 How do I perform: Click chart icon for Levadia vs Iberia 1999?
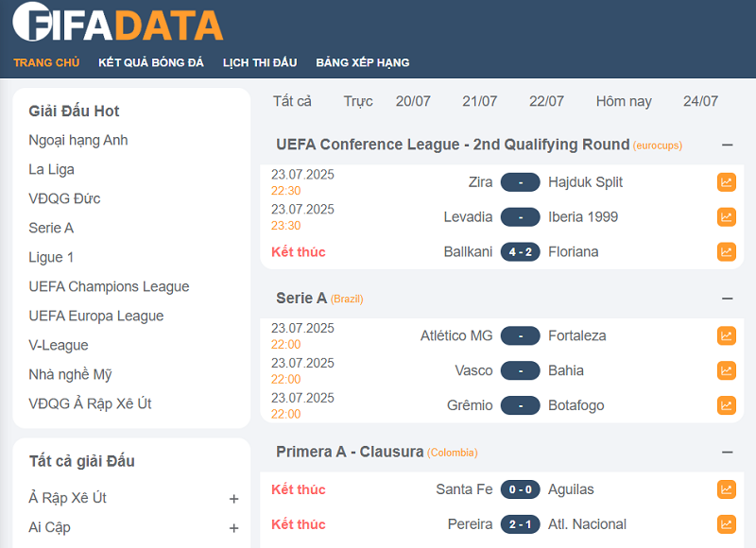pos(726,217)
